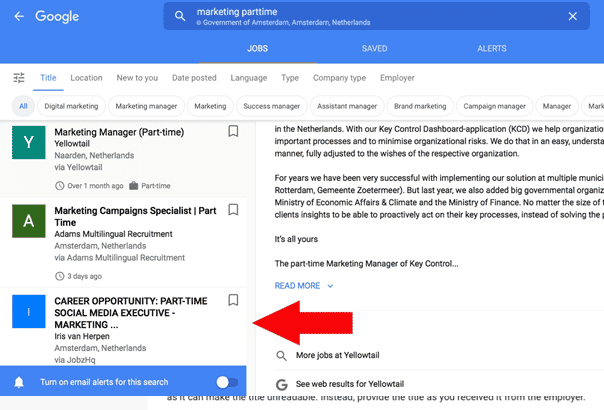Bookmark the Marketing Manager (Part-time) job
Viewport: 604px width, 410px height.
[233, 131]
